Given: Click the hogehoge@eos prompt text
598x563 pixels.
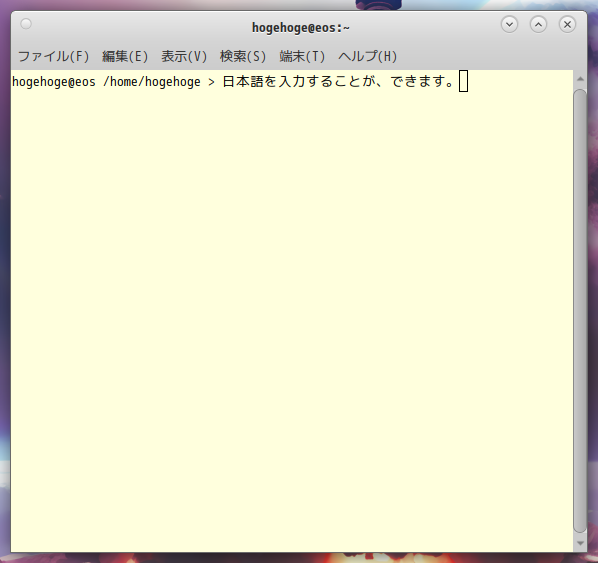Looking at the screenshot, I should coord(54,82).
